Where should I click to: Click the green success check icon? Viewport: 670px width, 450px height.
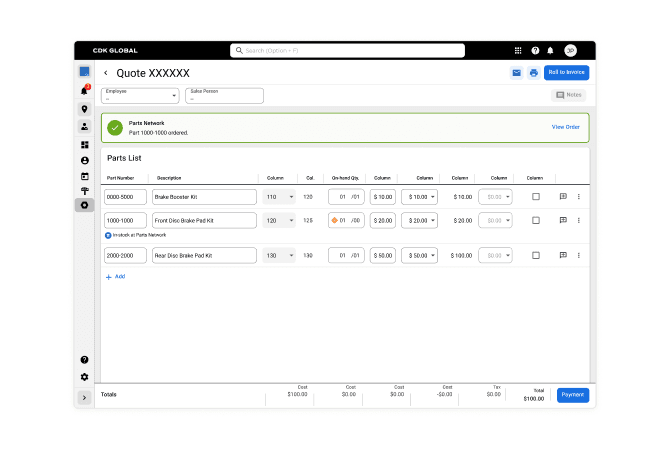click(x=115, y=127)
